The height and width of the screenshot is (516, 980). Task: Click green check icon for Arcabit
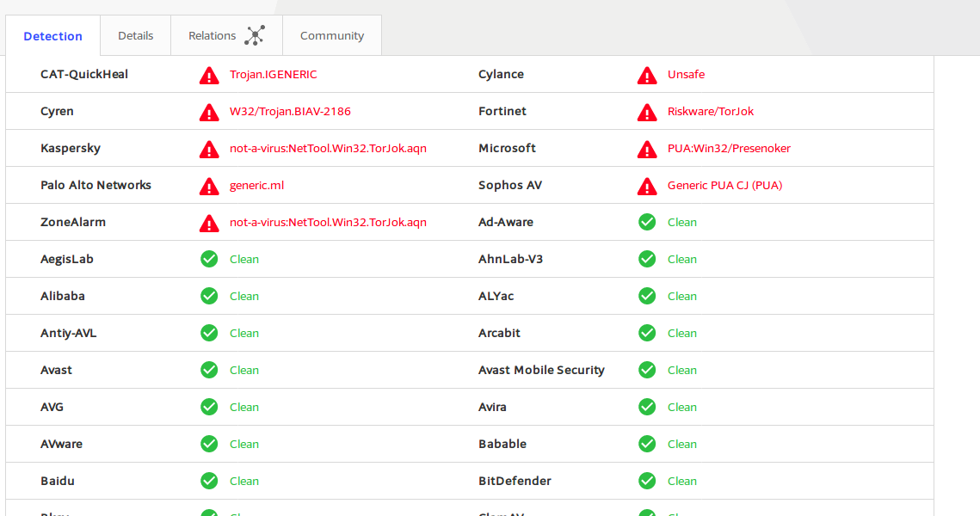pos(647,333)
